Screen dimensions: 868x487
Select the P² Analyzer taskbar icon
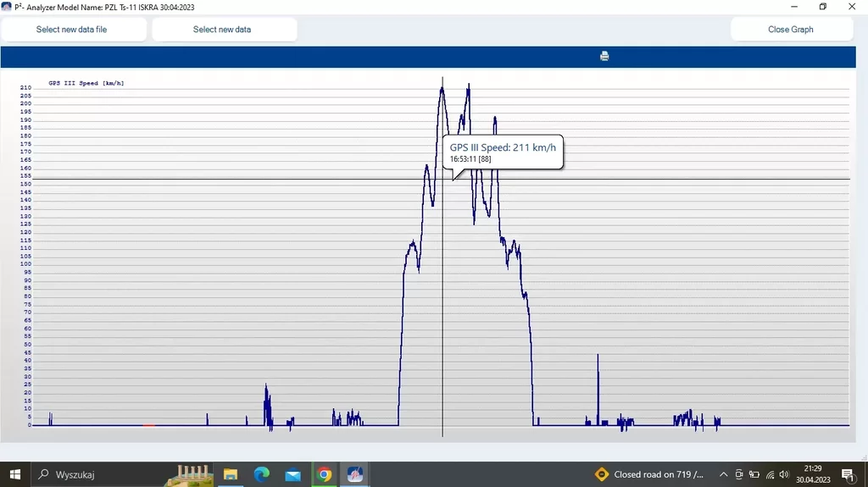point(355,474)
